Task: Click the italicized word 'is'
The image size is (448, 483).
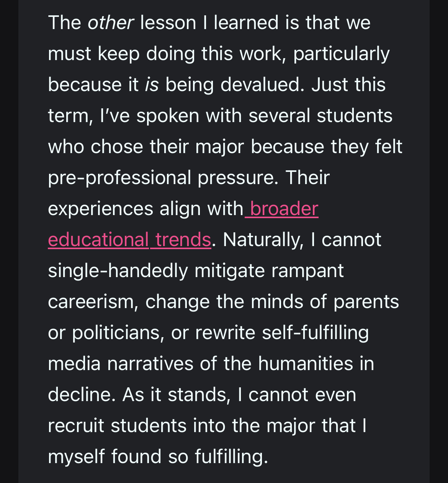Action: pos(152,85)
